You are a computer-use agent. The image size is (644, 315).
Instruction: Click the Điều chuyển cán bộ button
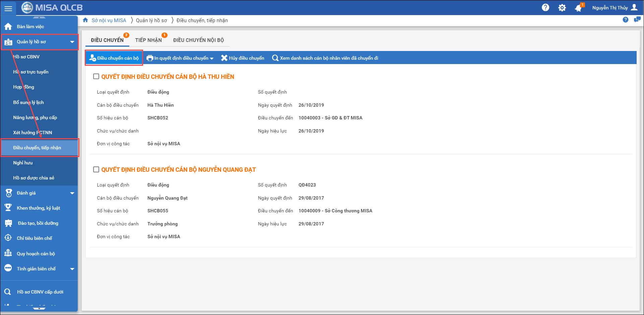(x=114, y=58)
